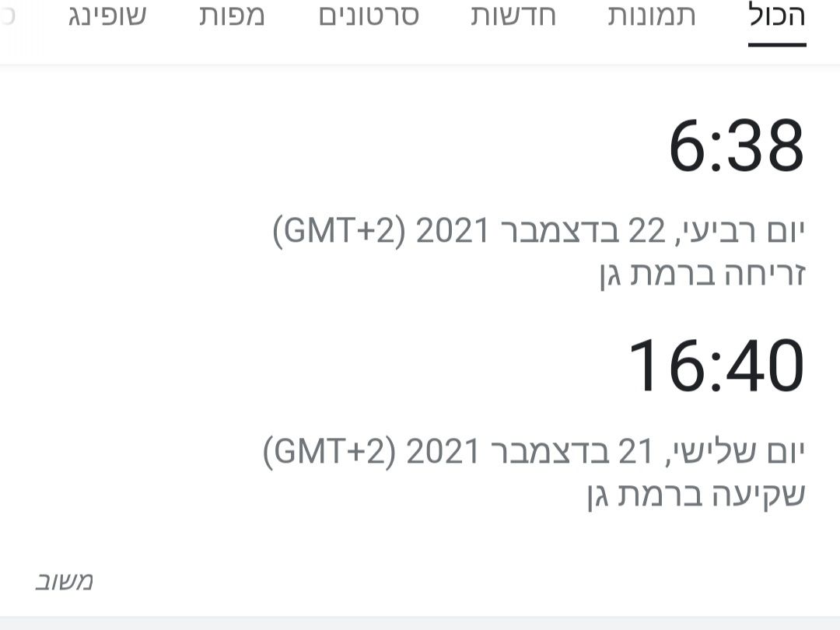Click the 6:38 sunrise time
Screen dimensions: 840x630
click(x=736, y=146)
